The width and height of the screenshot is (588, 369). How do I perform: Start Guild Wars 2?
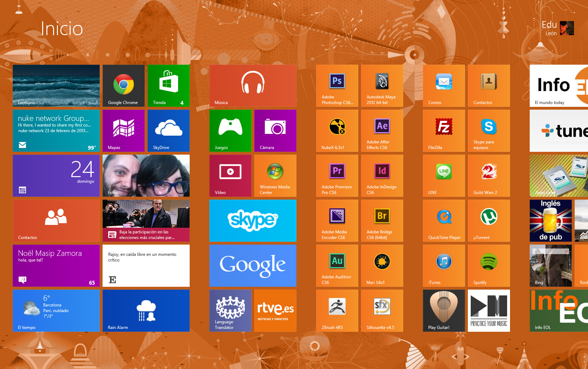point(489,176)
